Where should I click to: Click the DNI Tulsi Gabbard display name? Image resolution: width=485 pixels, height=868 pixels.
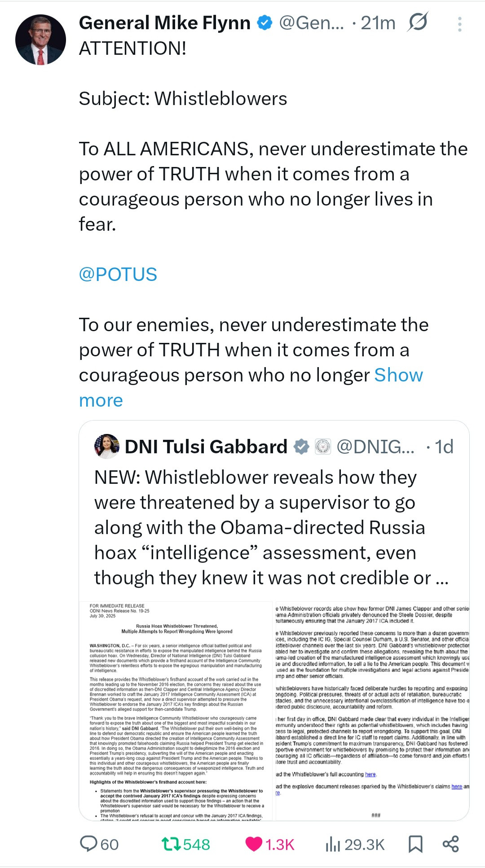(x=206, y=447)
